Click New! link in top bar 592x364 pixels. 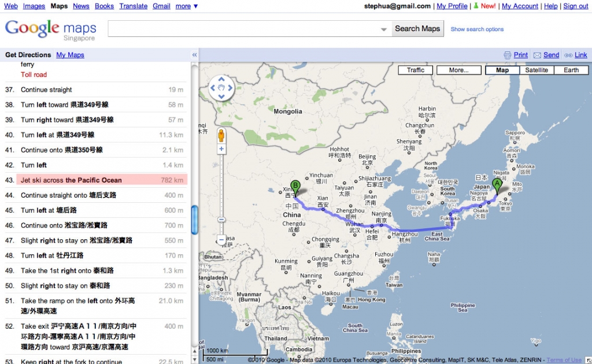coord(488,6)
